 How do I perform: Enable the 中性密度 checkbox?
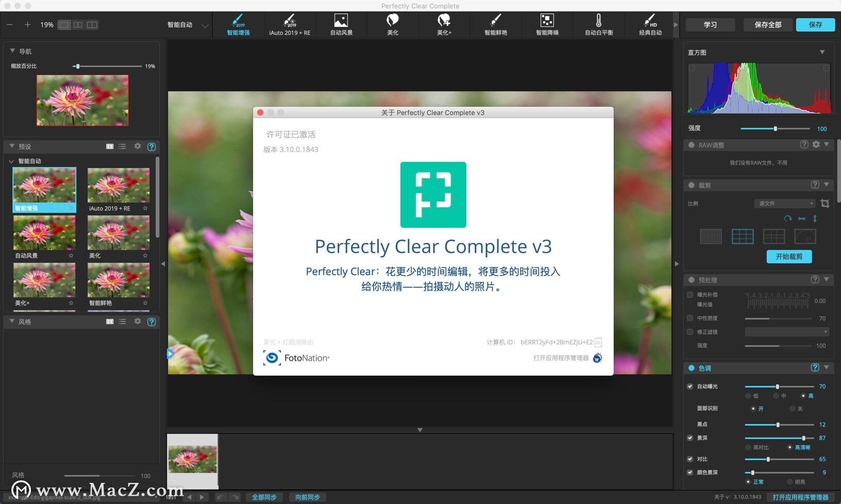[x=690, y=318]
